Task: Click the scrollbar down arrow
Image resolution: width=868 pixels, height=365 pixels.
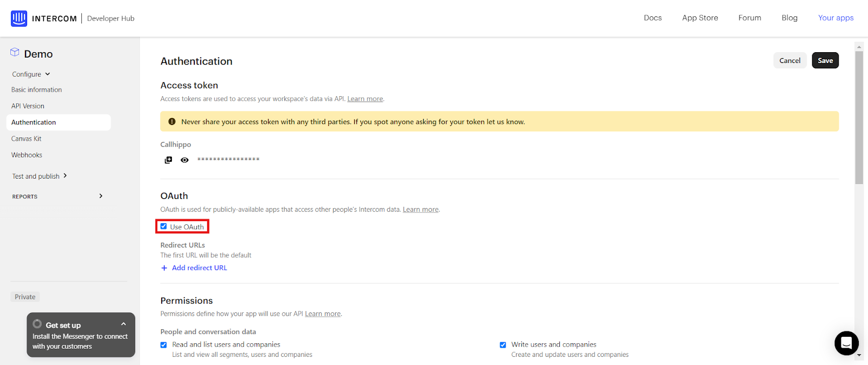Action: coord(859,355)
